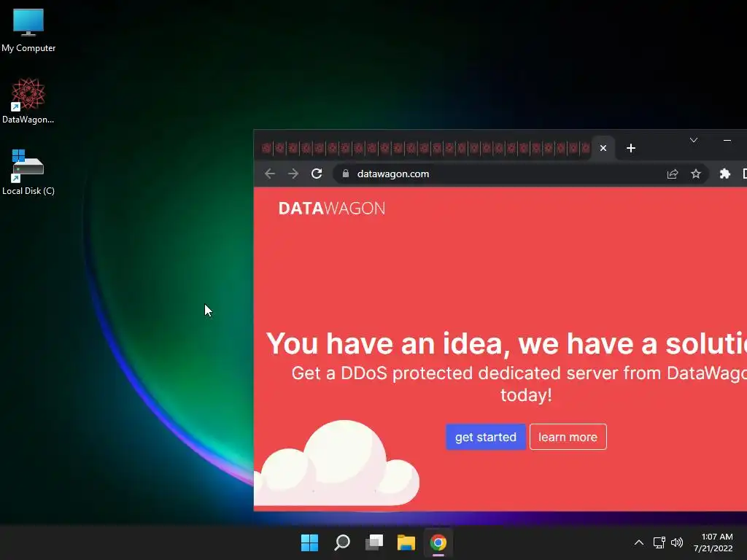Open Task View on taskbar
Image resolution: width=747 pixels, height=560 pixels.
click(374, 542)
